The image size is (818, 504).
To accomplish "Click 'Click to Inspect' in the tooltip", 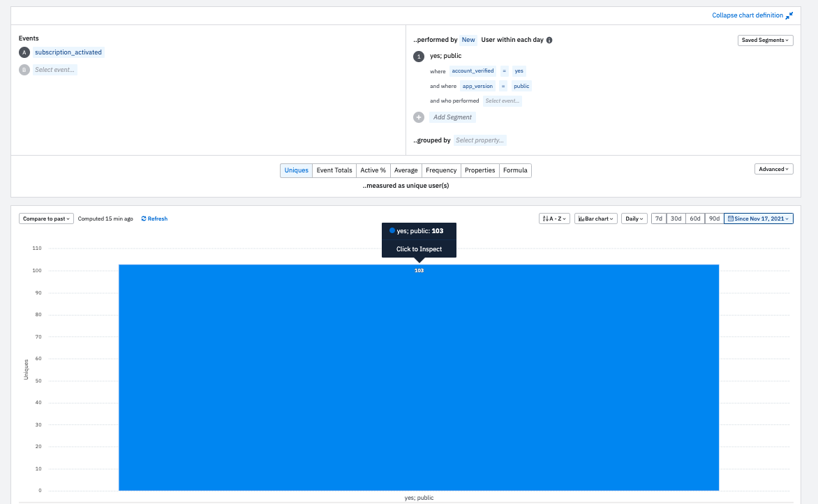I will 419,249.
